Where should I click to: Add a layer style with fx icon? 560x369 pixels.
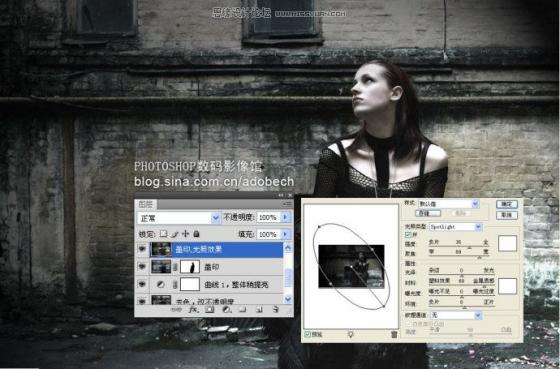coord(193,310)
